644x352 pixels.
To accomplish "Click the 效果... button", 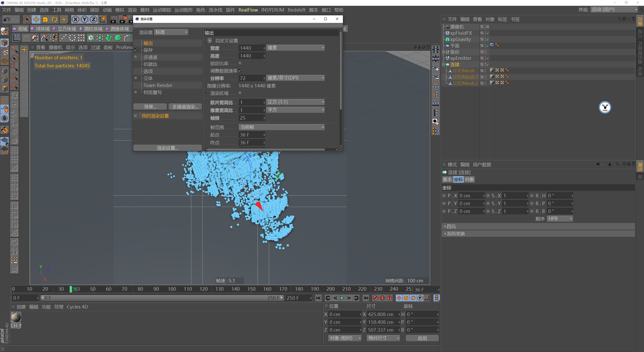I will [150, 107].
